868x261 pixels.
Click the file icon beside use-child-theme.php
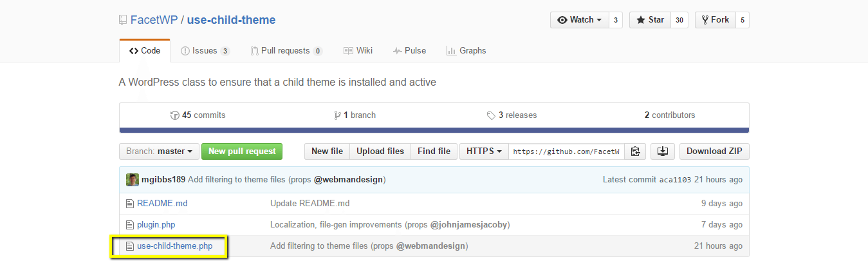click(129, 246)
